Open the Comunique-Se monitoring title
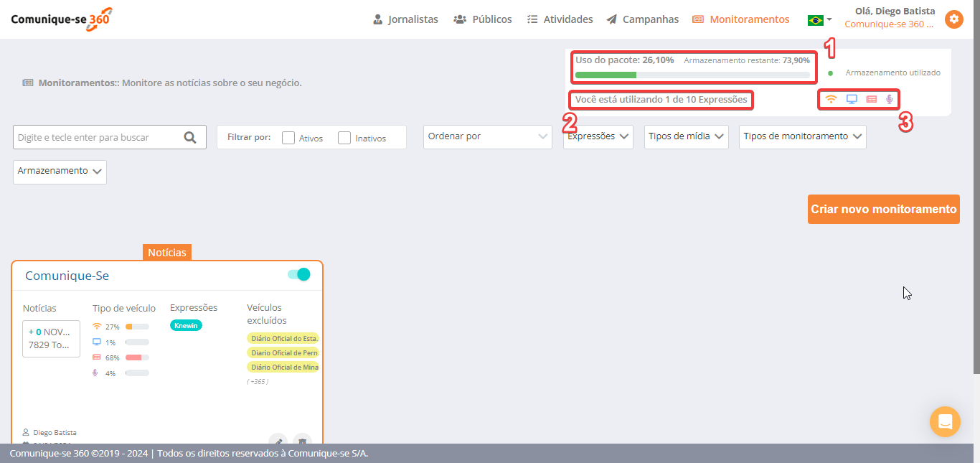This screenshot has width=980, height=463. point(67,276)
